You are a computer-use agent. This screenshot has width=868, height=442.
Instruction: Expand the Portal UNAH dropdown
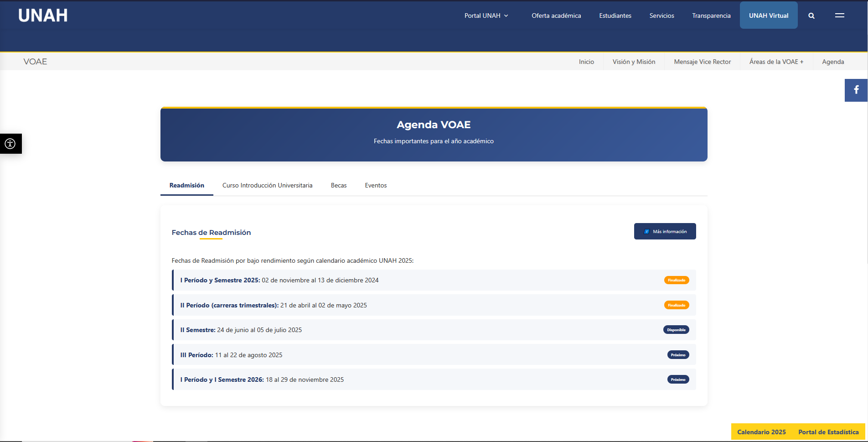(x=486, y=15)
